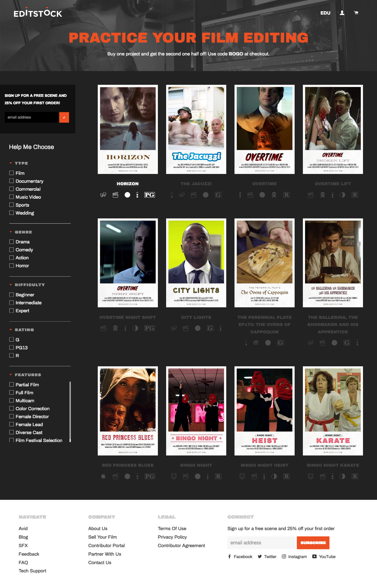Enable the Female Director feature filter
The image size is (377, 588).
(12, 416)
